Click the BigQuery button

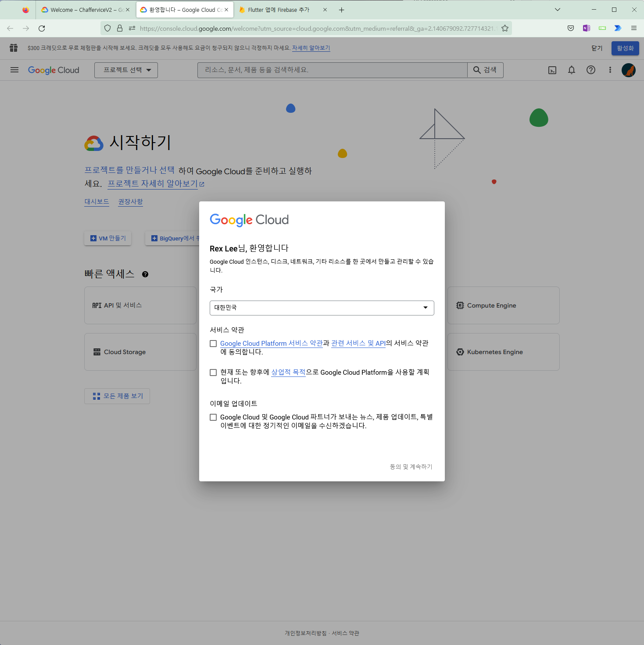[x=172, y=238]
